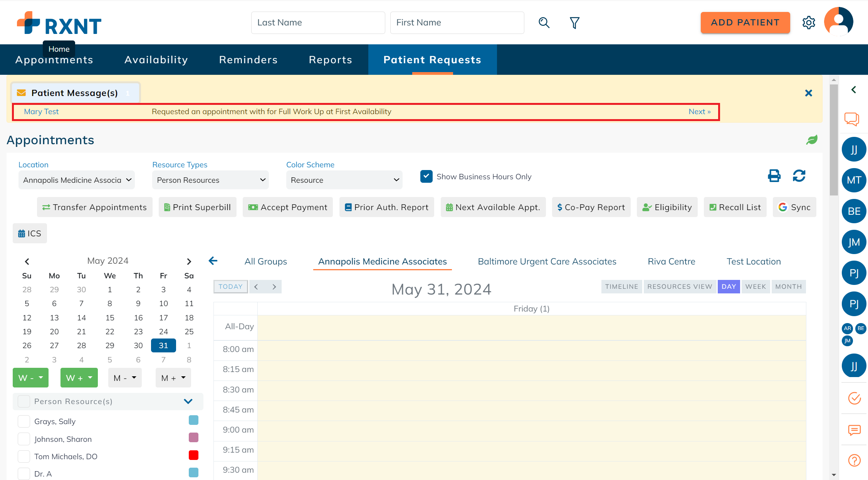868x480 pixels.
Task: Check Johnson, Sharon resource
Action: coord(24,439)
